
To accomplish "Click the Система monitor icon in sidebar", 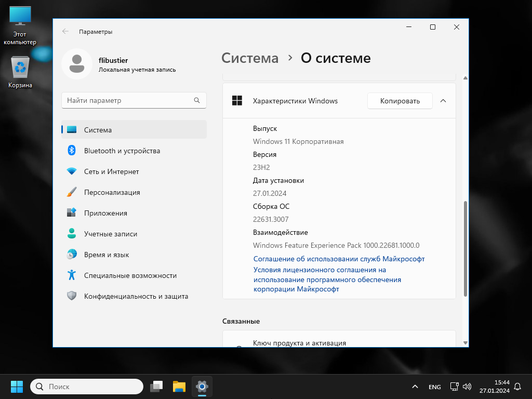I will coord(72,129).
